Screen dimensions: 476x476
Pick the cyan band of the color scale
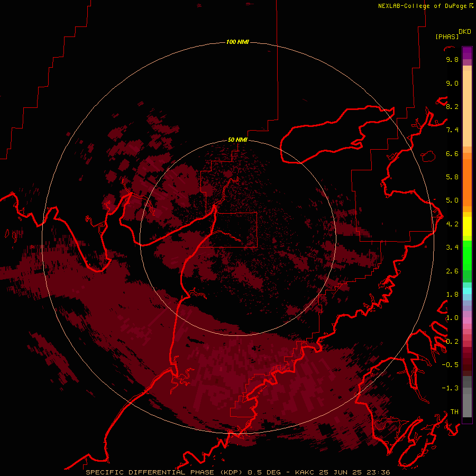tap(467, 290)
